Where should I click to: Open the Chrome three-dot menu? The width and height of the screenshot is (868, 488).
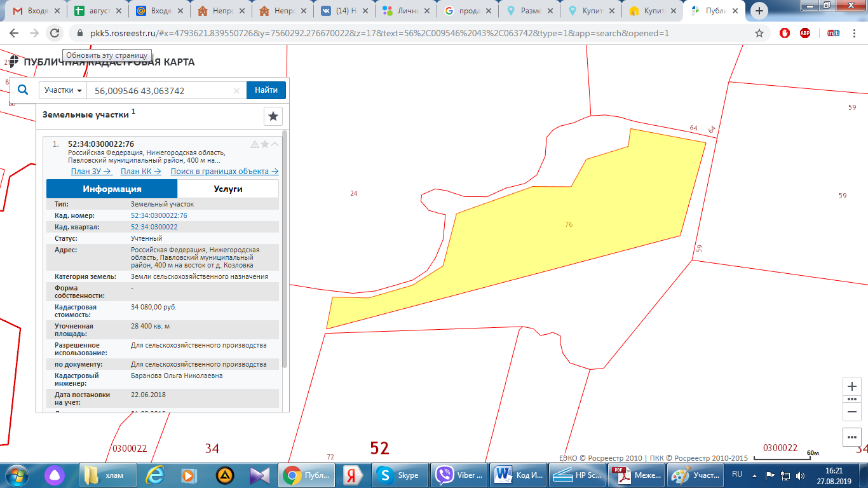(x=855, y=33)
